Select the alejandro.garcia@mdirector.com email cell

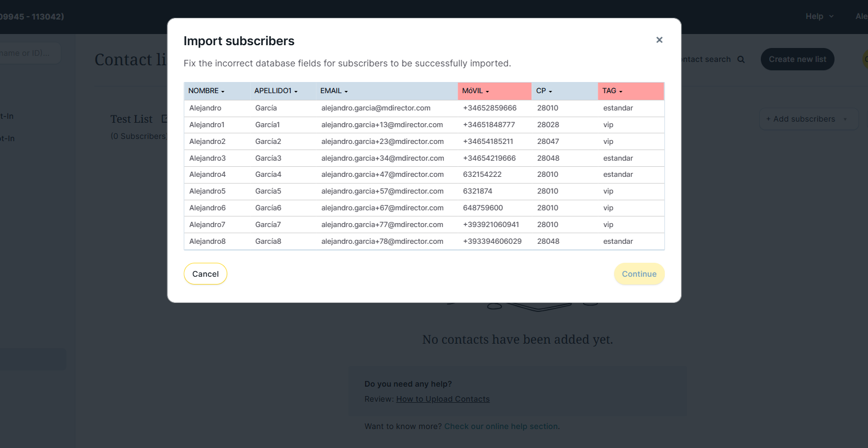(376, 108)
